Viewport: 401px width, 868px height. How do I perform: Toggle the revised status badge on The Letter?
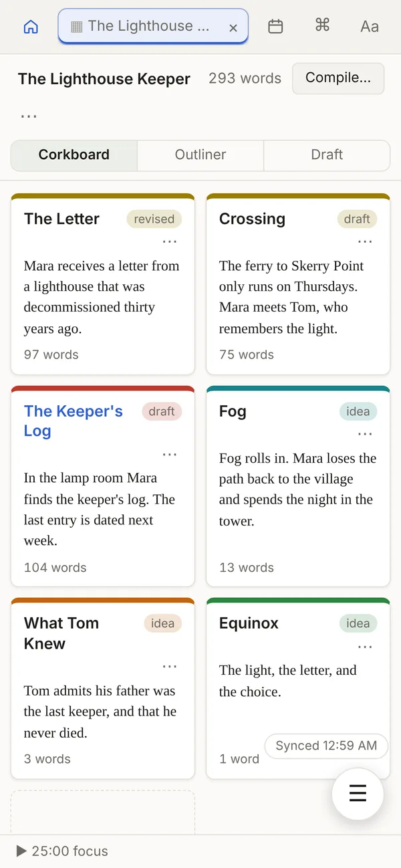[154, 219]
